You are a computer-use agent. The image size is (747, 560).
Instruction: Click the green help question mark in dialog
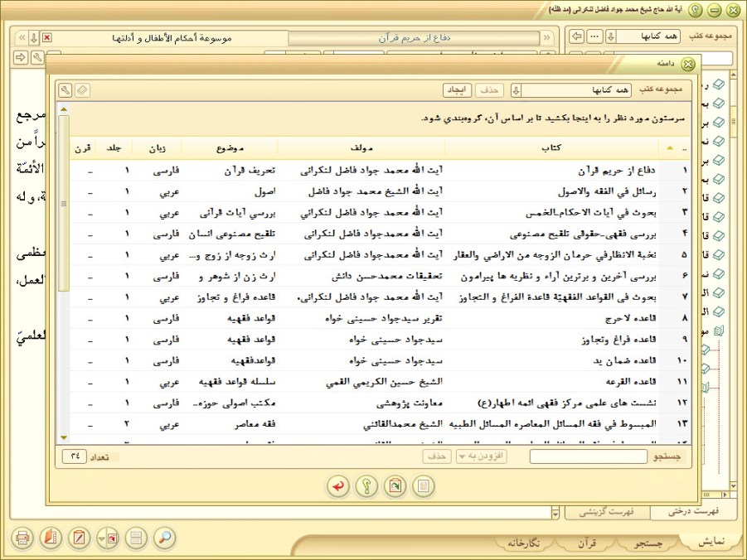pyautogui.click(x=366, y=486)
